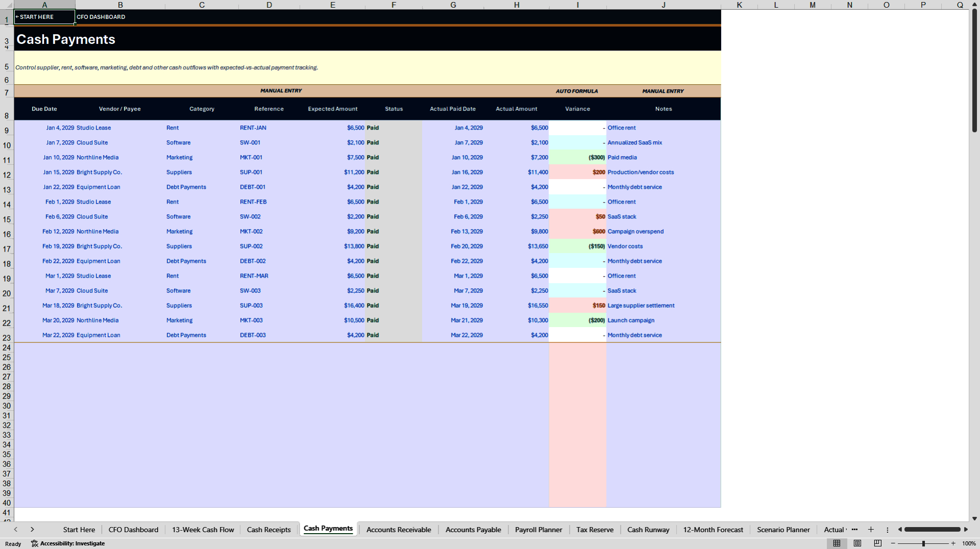Open the Start Here sheet tab
Viewport: 980px width, 549px height.
[79, 530]
